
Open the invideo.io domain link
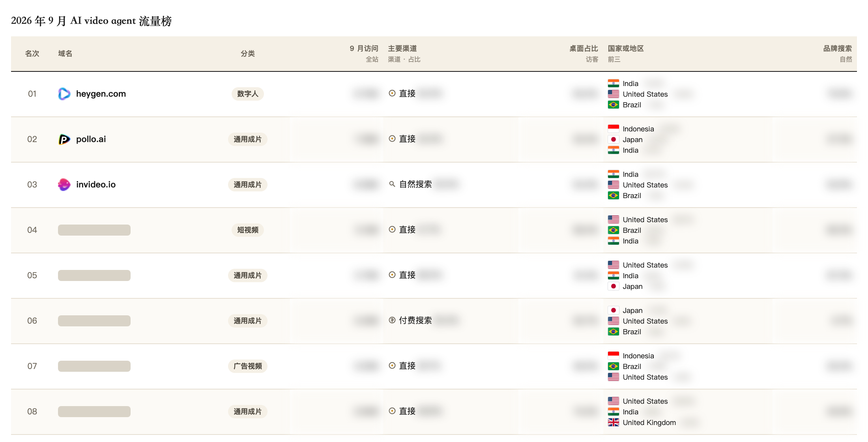click(x=96, y=185)
